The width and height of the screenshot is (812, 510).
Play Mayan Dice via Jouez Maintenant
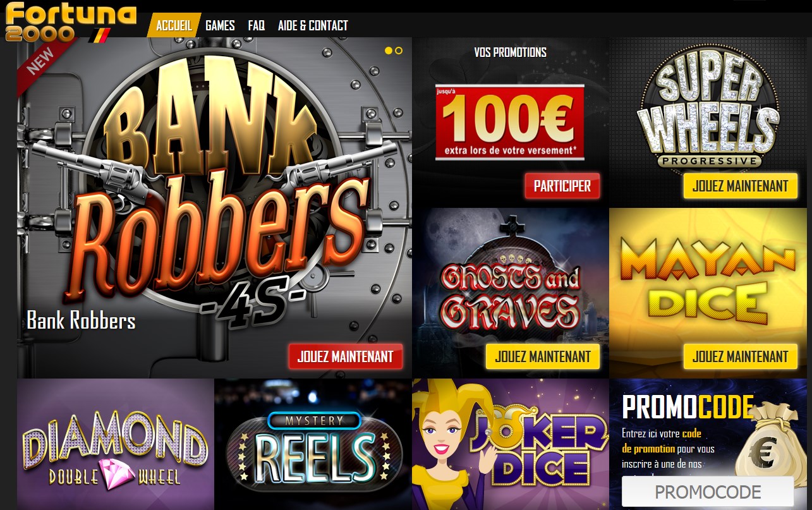coord(741,356)
